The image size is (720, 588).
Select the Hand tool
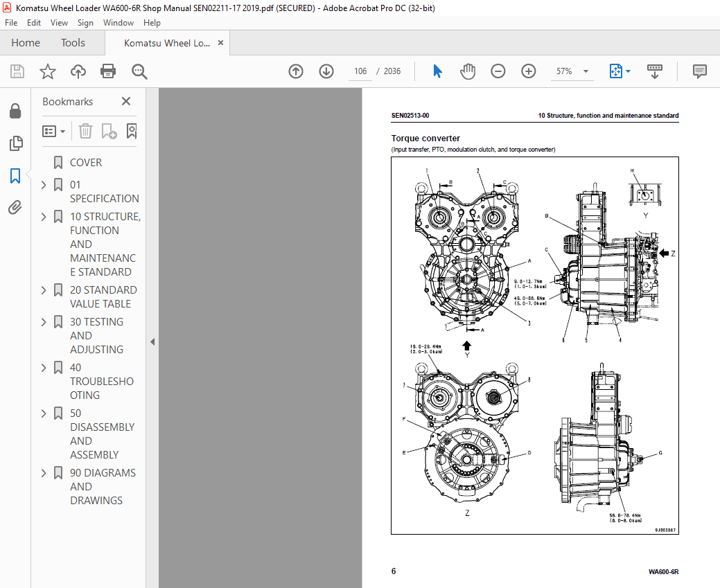click(468, 71)
